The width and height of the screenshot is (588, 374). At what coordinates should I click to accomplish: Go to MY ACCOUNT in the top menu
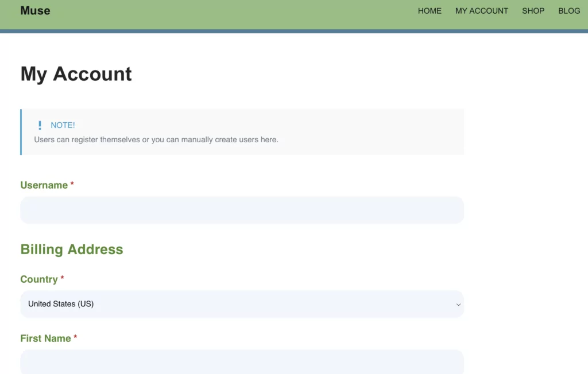pyautogui.click(x=481, y=11)
